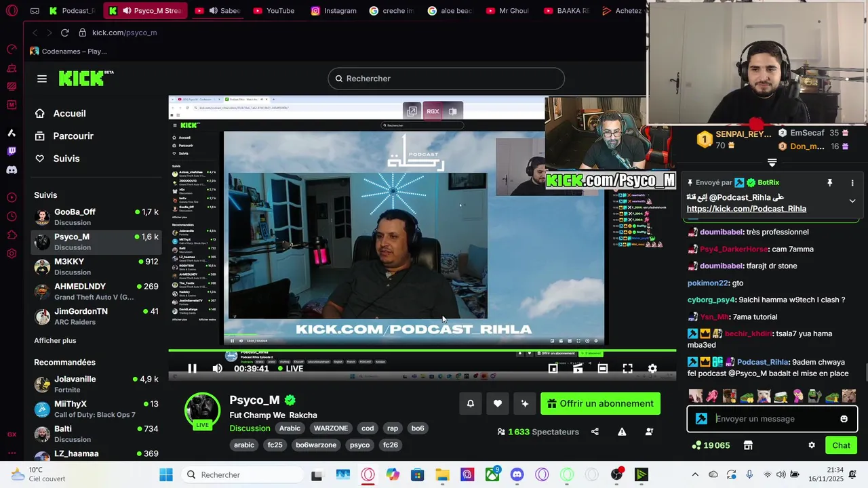Image resolution: width=868 pixels, height=488 pixels.
Task: Open the Opera main menu logo
Action: [x=12, y=11]
